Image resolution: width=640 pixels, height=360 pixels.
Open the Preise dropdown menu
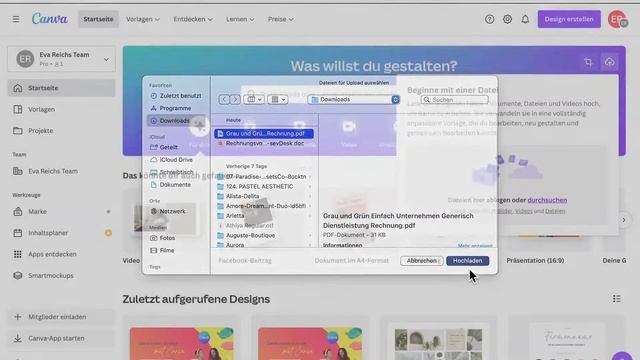(281, 19)
